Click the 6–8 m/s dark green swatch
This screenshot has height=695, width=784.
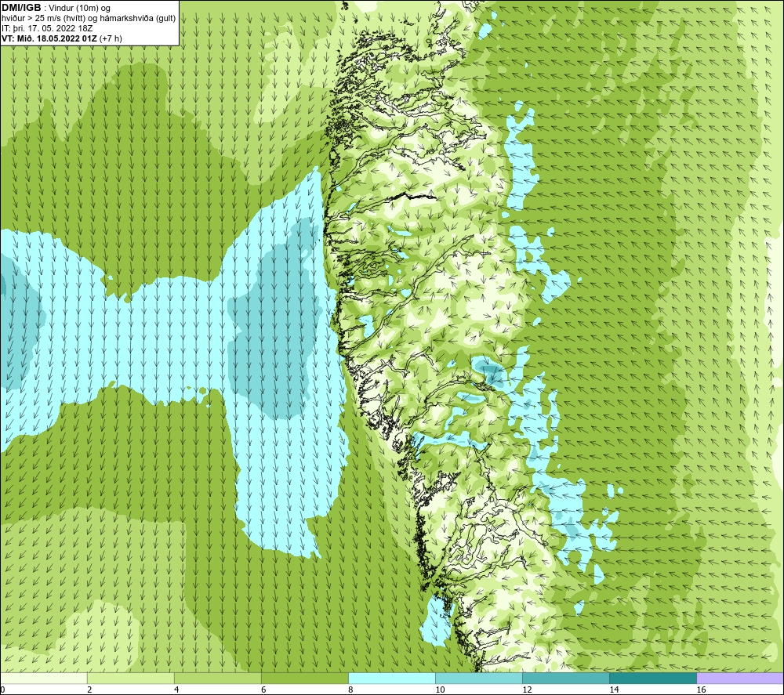(305, 678)
